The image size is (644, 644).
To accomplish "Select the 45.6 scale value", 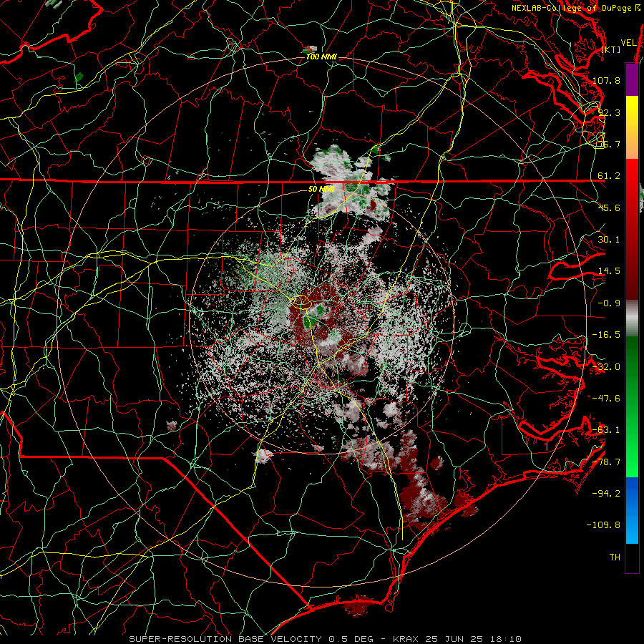I will click(609, 208).
